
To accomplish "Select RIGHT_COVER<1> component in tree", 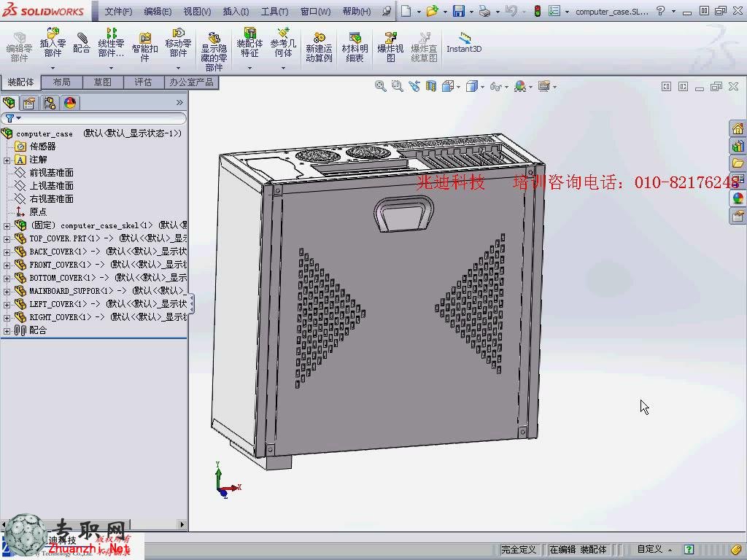I will point(101,316).
